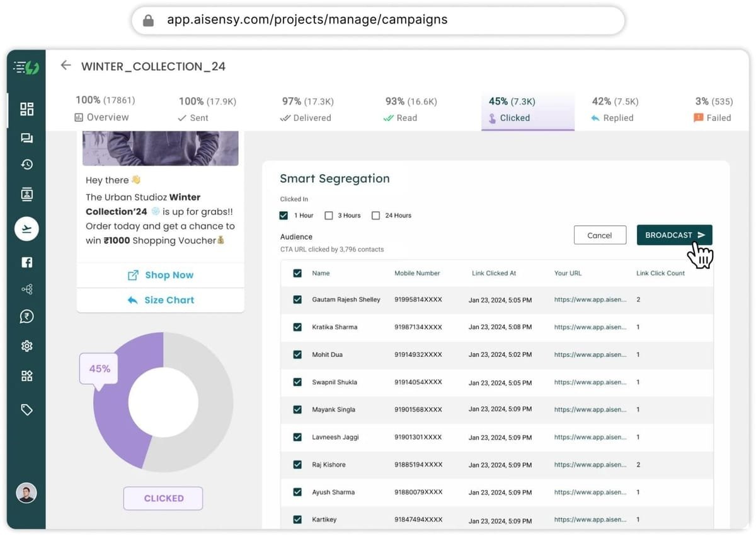Screen dimensions: 756x536
Task: Click the browser address bar URL
Action: (x=307, y=20)
